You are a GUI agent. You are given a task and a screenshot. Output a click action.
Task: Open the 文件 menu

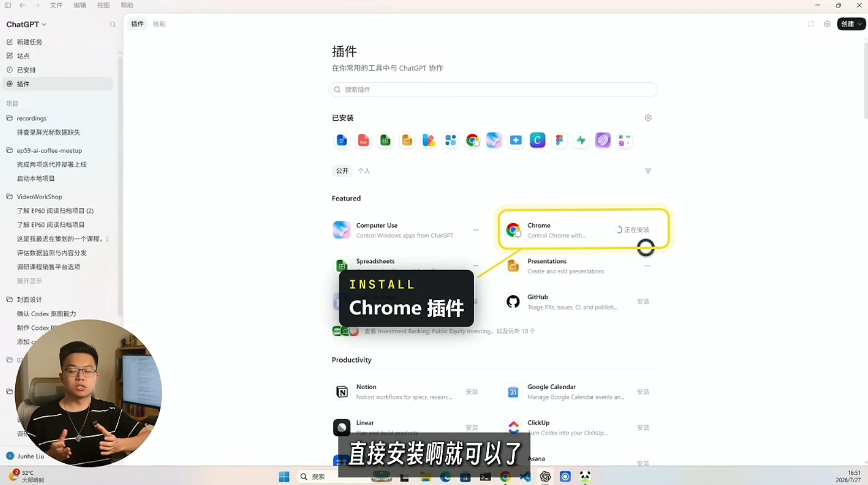pyautogui.click(x=56, y=5)
